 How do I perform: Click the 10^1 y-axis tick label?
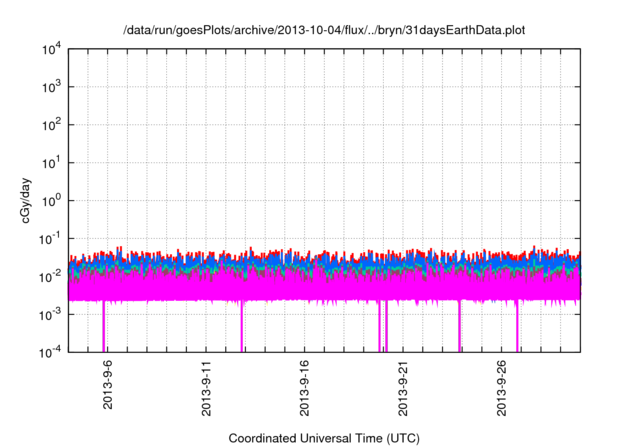point(52,163)
